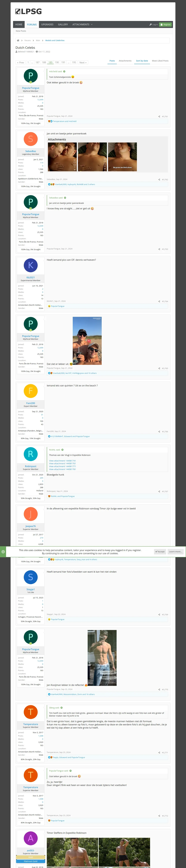
Task: Open Stepje1 blue S avatar
Action: click(x=31, y=577)
